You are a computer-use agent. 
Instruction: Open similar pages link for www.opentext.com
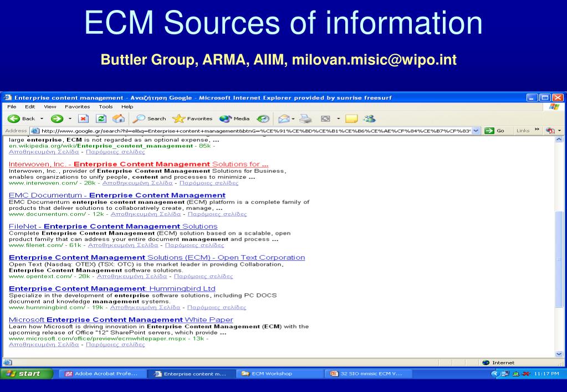click(203, 276)
